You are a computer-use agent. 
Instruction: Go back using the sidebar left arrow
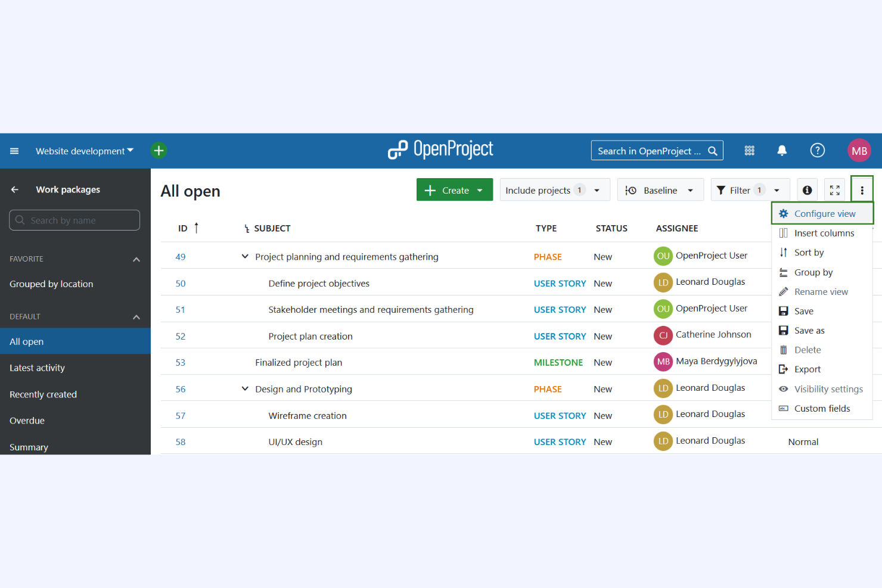coord(15,189)
